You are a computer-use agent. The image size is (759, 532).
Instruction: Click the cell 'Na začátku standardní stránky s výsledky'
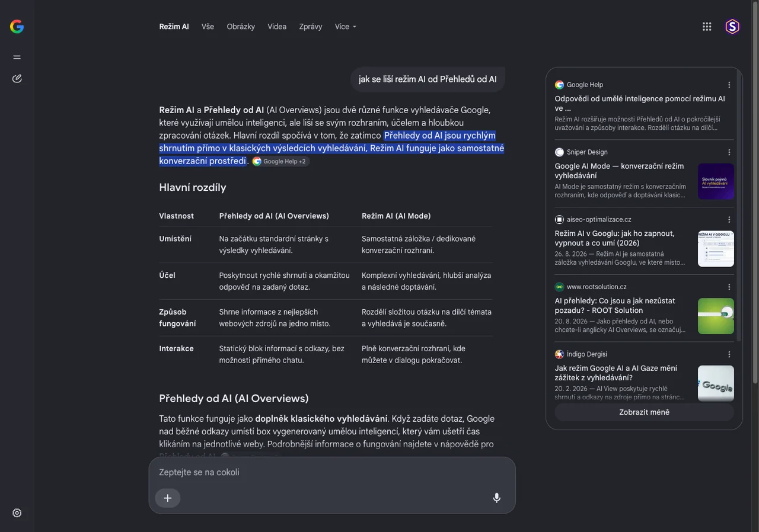(x=273, y=245)
